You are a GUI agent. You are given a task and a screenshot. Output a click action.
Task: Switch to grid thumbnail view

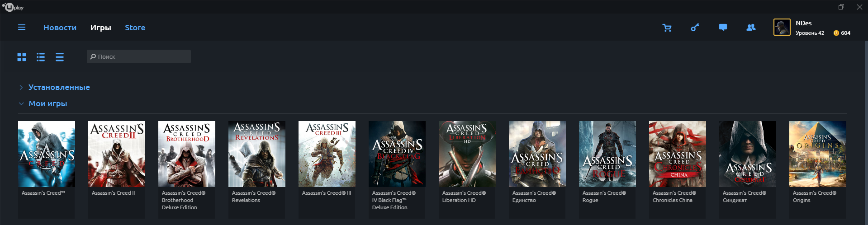[22, 57]
